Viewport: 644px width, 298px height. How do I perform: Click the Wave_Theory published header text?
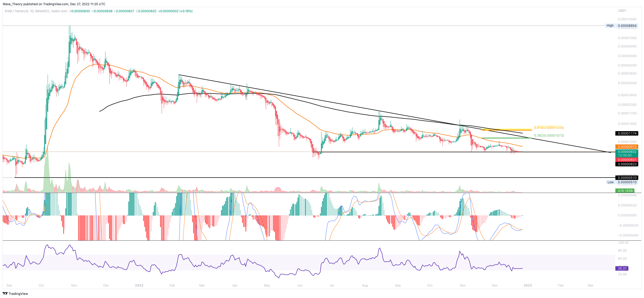[54, 4]
